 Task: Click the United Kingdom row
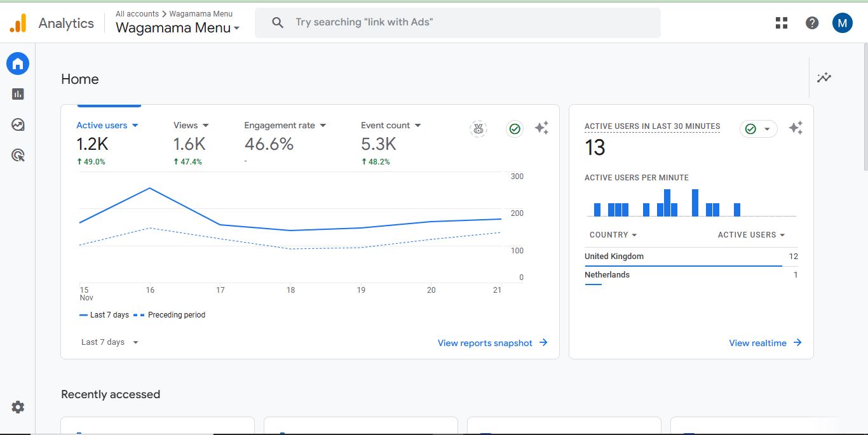pyautogui.click(x=691, y=257)
